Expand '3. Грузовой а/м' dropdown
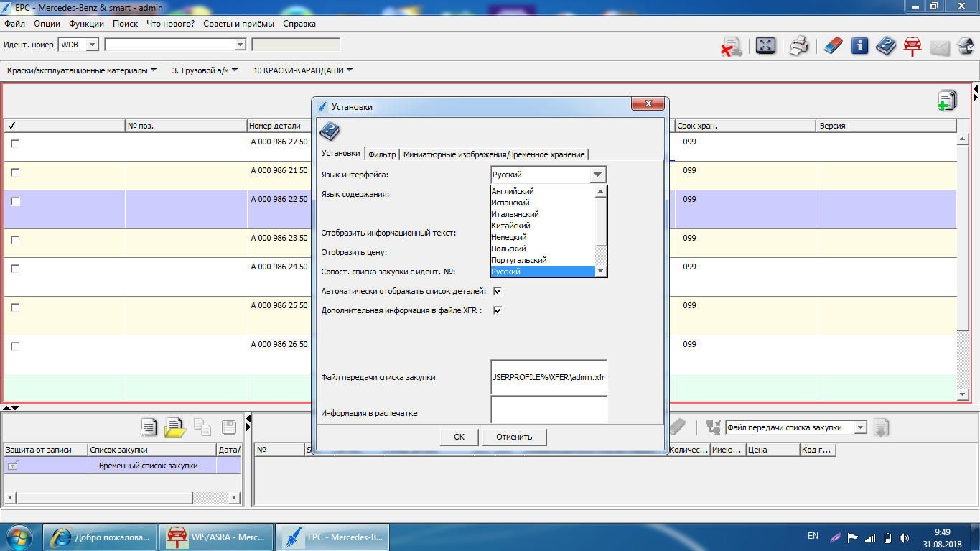Image resolution: width=980 pixels, height=551 pixels. 235,70
